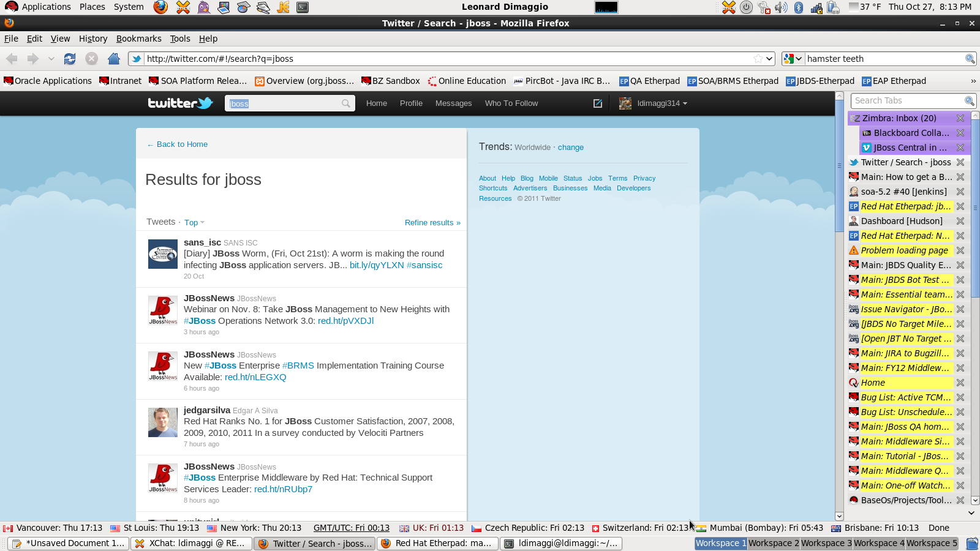The width and height of the screenshot is (980, 551).
Task: Open the Tools menu
Action: click(180, 39)
